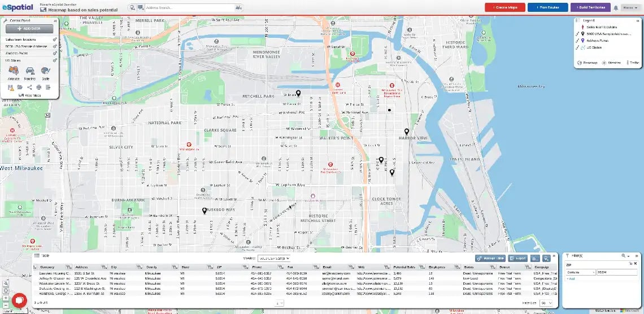644x314 pixels.
Task: Click the export icon next to print
Action: point(48,87)
